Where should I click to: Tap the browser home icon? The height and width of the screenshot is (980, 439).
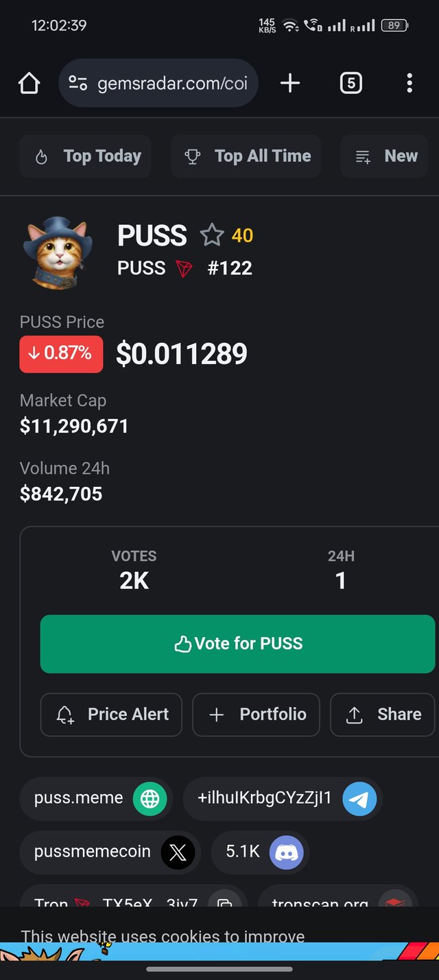click(x=29, y=84)
